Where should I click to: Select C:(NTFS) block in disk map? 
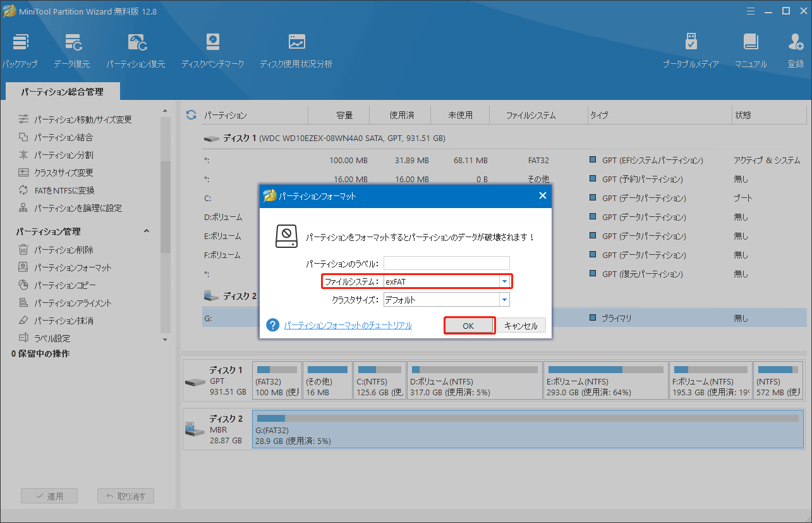(x=380, y=381)
